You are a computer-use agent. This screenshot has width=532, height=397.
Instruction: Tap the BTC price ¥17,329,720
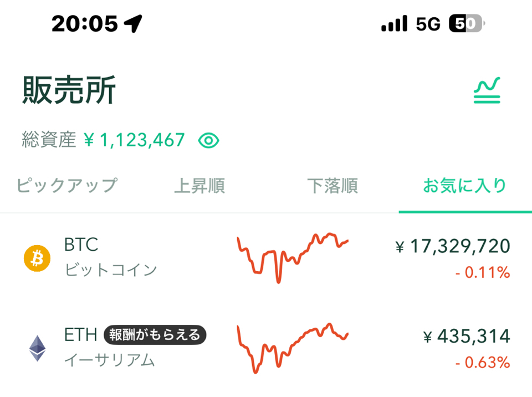click(453, 246)
